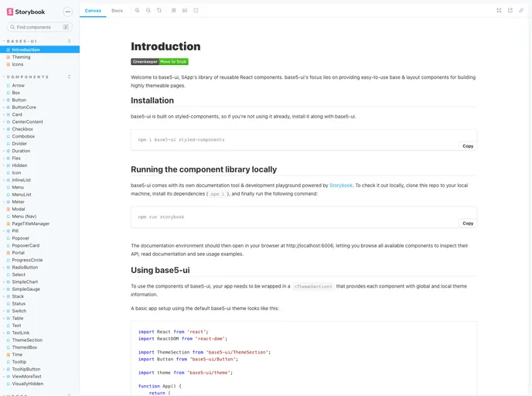Viewport: 532px width, 396px height.
Task: Click the zoom out toolbar icon
Action: click(x=148, y=11)
